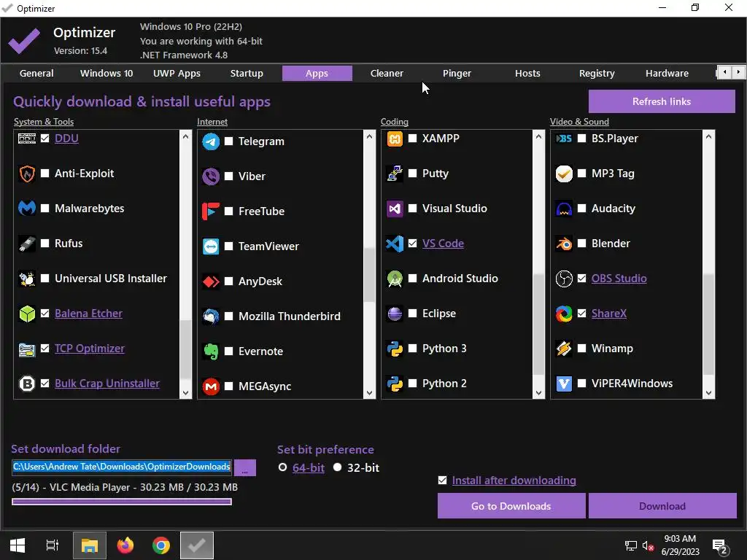Click the Malwarebytes logo icon

pyautogui.click(x=27, y=209)
